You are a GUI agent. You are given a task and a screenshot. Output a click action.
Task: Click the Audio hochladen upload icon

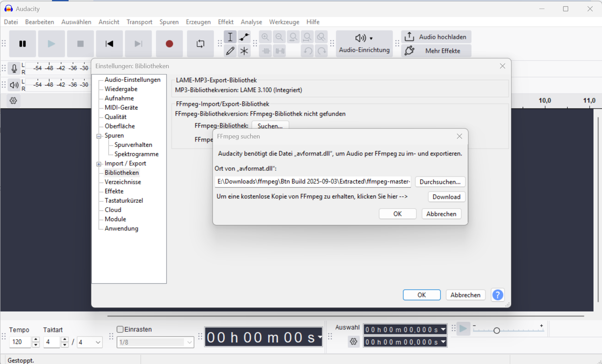click(409, 37)
